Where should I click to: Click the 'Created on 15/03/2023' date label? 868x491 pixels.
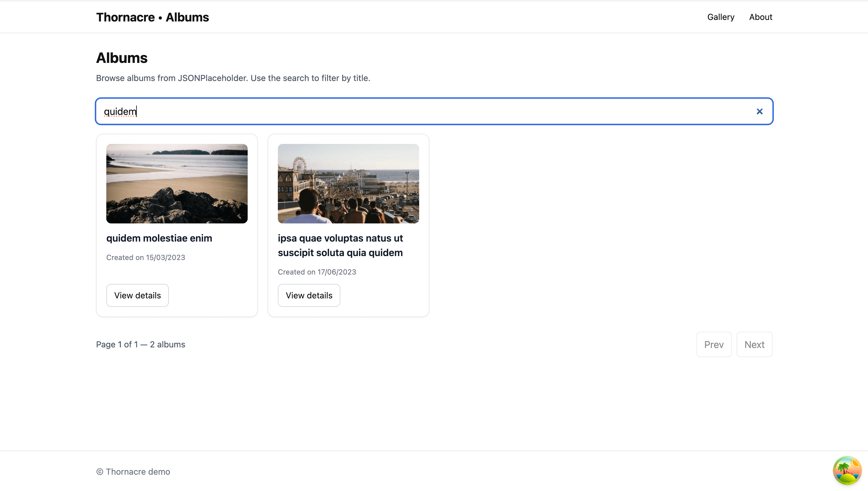tap(146, 257)
